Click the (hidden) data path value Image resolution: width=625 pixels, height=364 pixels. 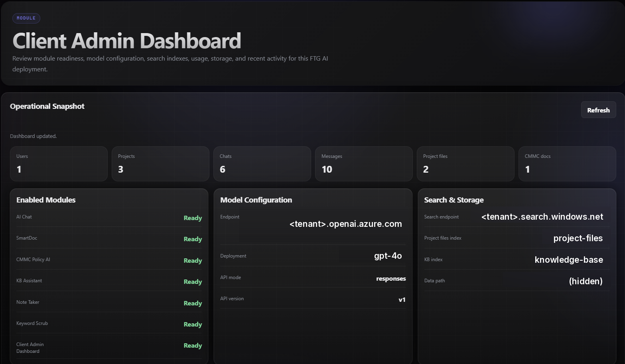(586, 281)
